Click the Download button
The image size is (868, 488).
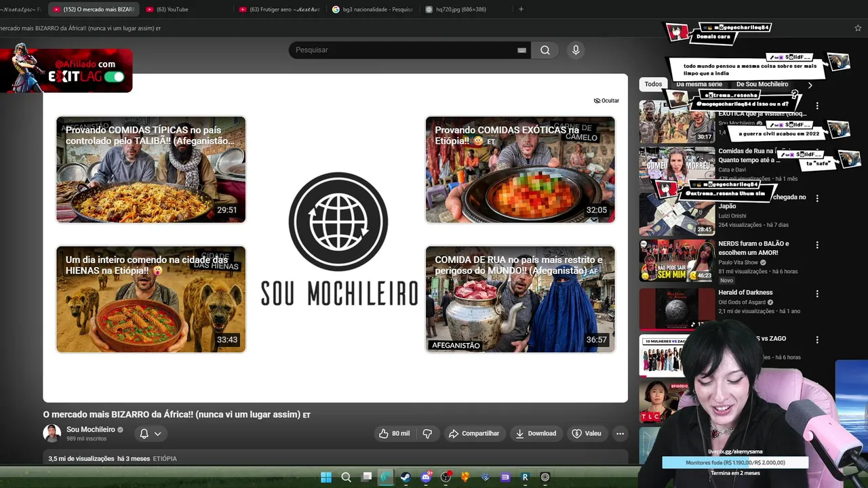[x=535, y=434]
